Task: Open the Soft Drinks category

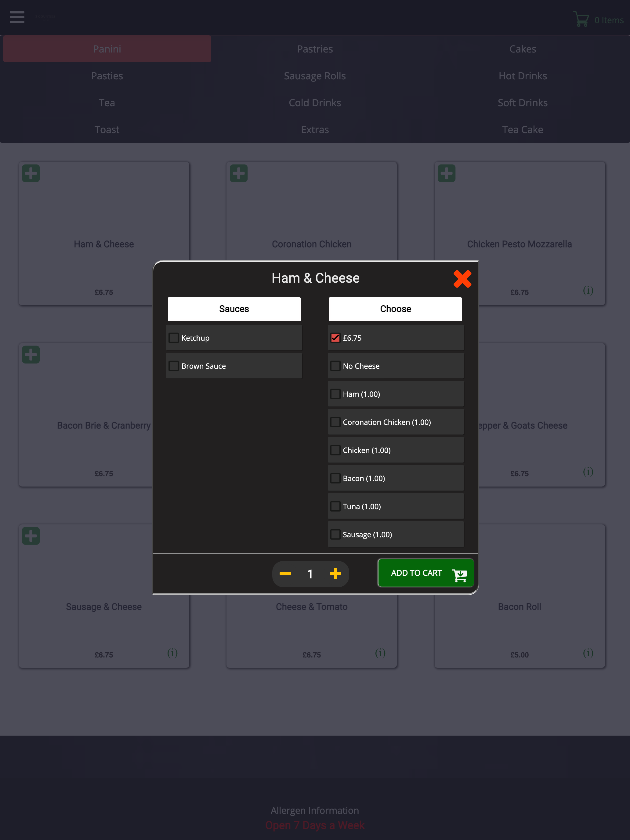Action: click(523, 103)
